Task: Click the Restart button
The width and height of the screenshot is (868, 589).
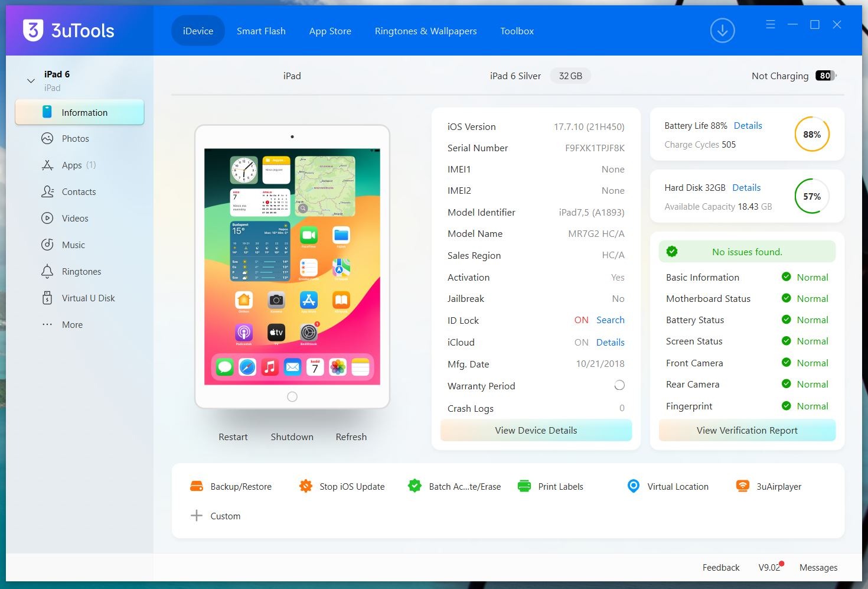Action: coord(233,437)
